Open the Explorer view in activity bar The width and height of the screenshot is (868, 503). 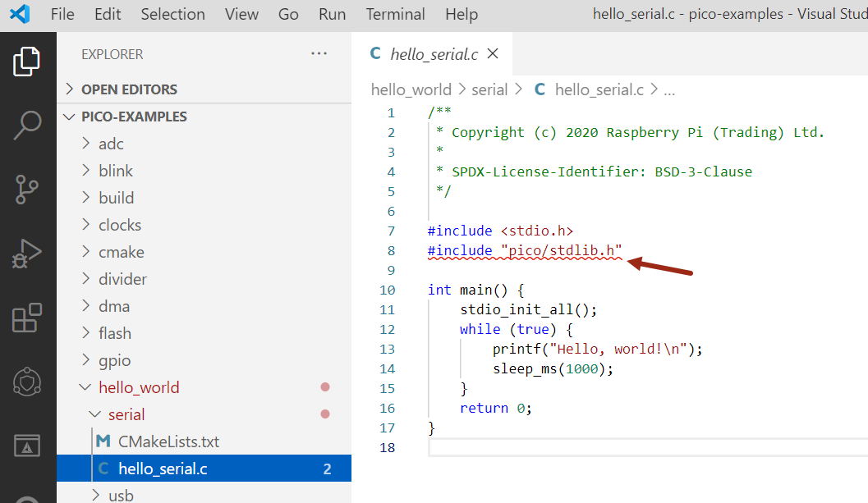(x=27, y=62)
